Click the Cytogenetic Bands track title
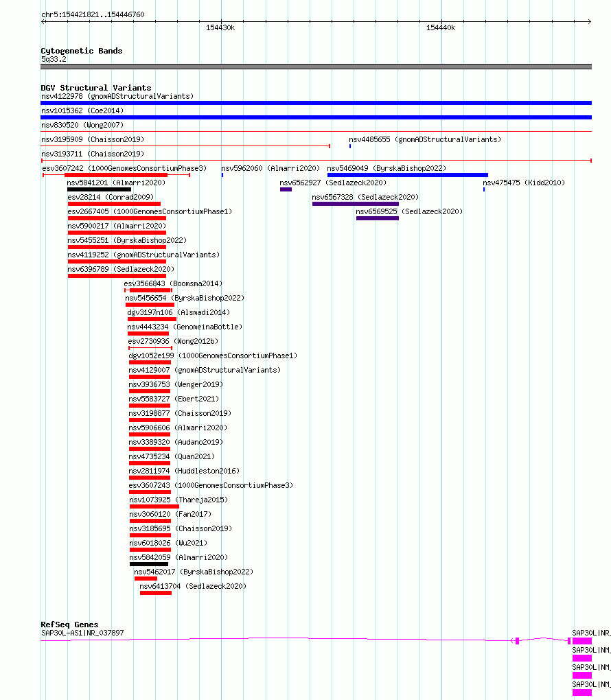The image size is (611, 700). click(x=82, y=51)
